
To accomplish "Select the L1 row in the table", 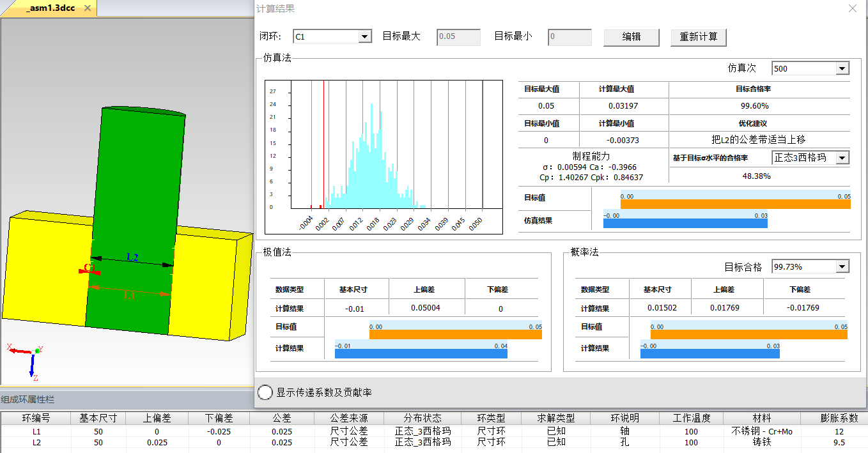I will tap(434, 431).
